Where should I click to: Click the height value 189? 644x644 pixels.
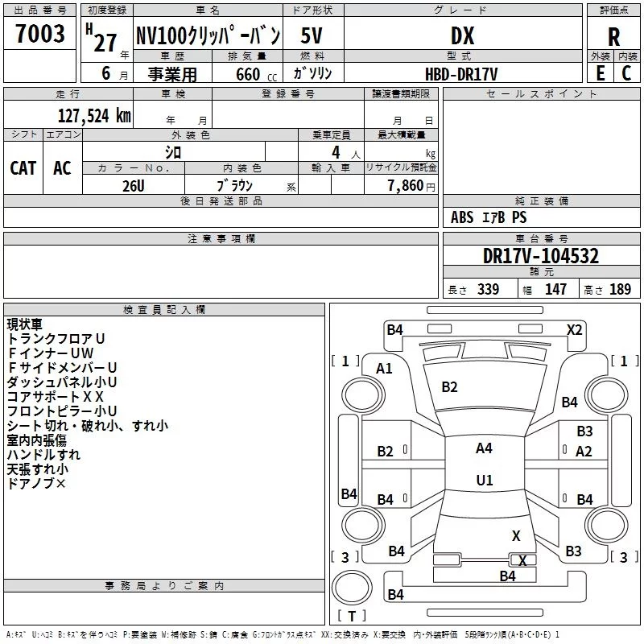(620, 289)
